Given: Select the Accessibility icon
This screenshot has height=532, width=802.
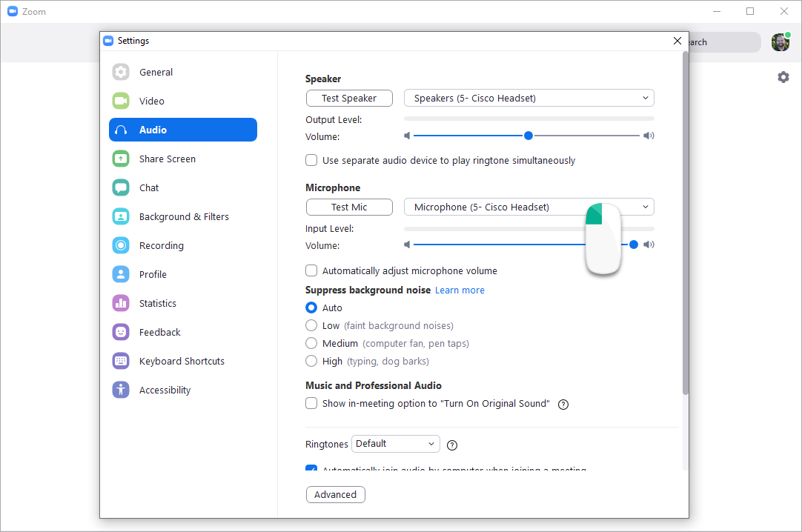Looking at the screenshot, I should [121, 390].
